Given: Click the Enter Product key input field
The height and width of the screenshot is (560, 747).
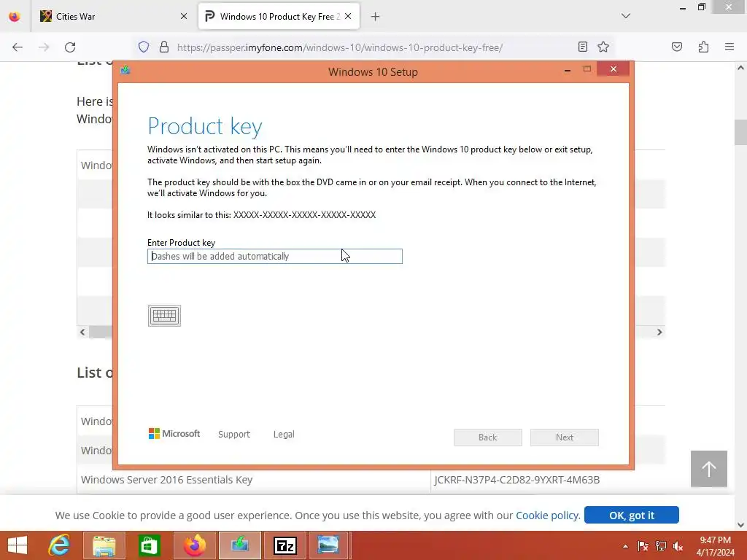Looking at the screenshot, I should point(275,256).
